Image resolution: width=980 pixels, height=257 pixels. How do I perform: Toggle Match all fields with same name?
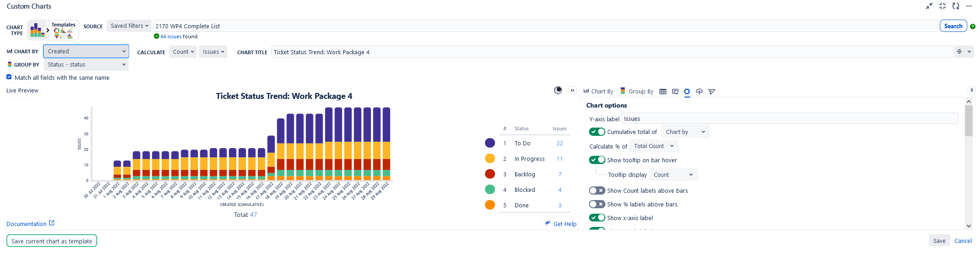(9, 77)
